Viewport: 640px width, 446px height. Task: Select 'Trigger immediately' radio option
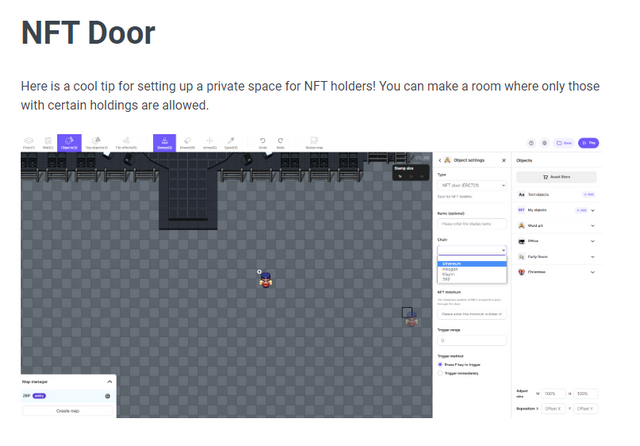pyautogui.click(x=440, y=374)
